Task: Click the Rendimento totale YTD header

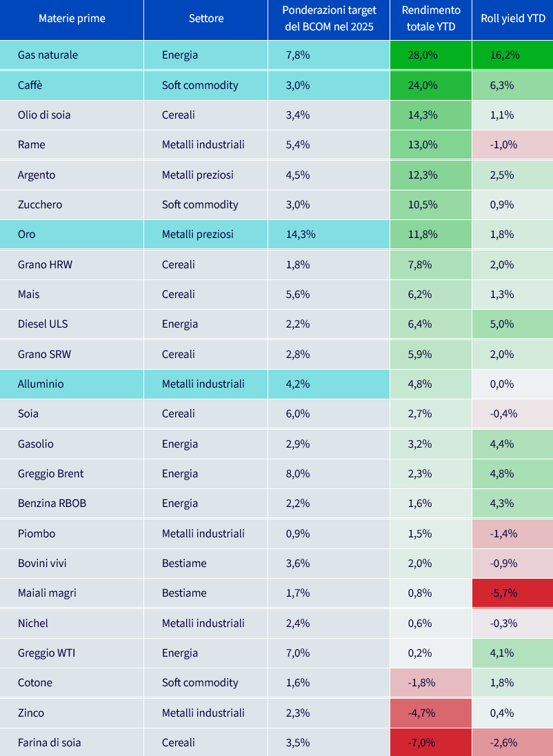Action: tap(431, 20)
